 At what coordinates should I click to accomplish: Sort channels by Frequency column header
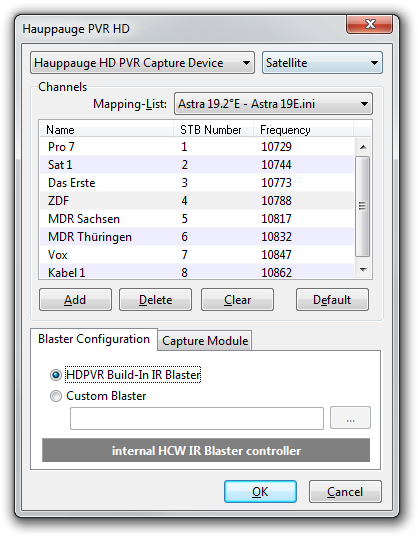click(x=303, y=130)
